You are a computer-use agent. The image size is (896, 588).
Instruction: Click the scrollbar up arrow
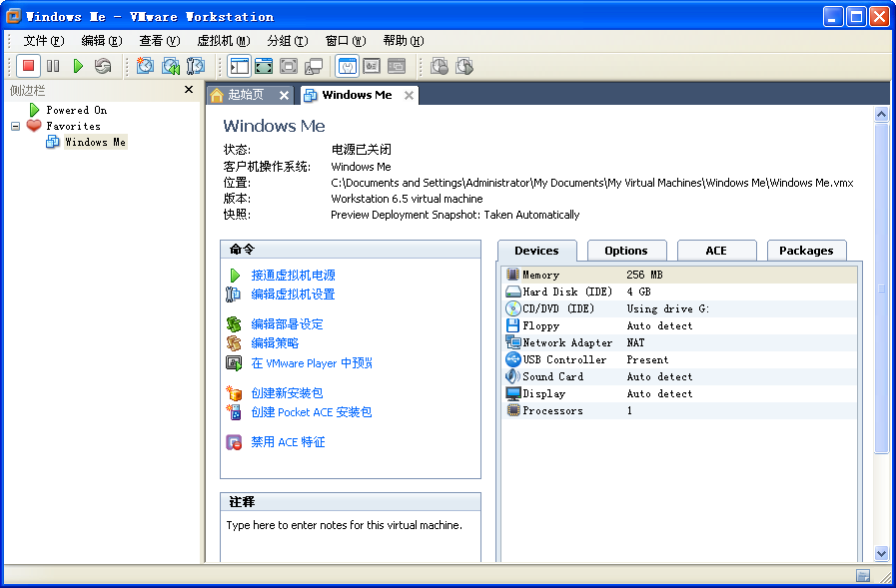(x=882, y=114)
